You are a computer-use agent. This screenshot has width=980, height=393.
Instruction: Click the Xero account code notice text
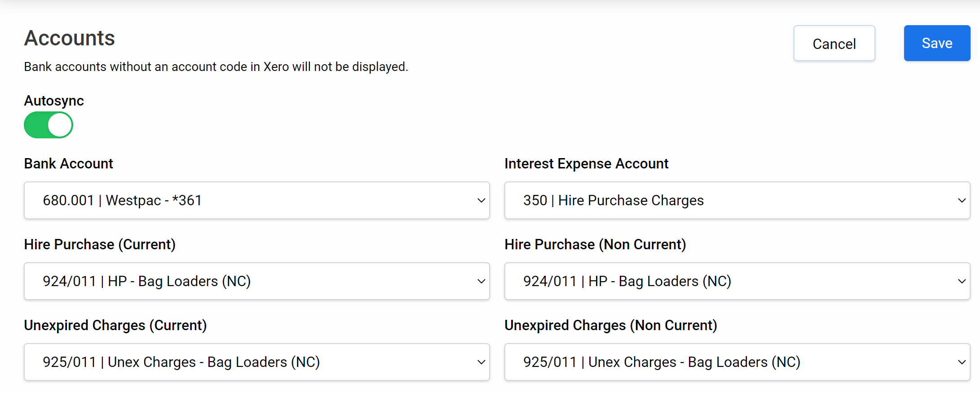click(x=216, y=66)
